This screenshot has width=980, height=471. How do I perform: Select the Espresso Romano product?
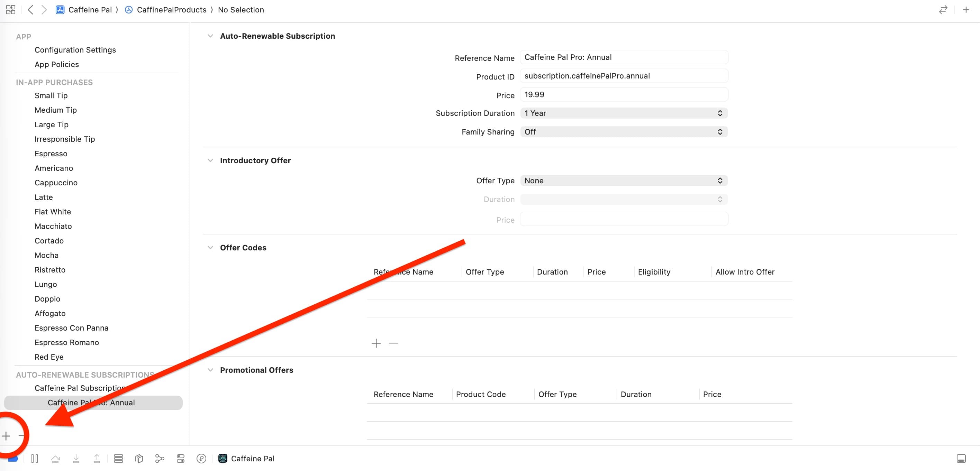[x=66, y=342]
